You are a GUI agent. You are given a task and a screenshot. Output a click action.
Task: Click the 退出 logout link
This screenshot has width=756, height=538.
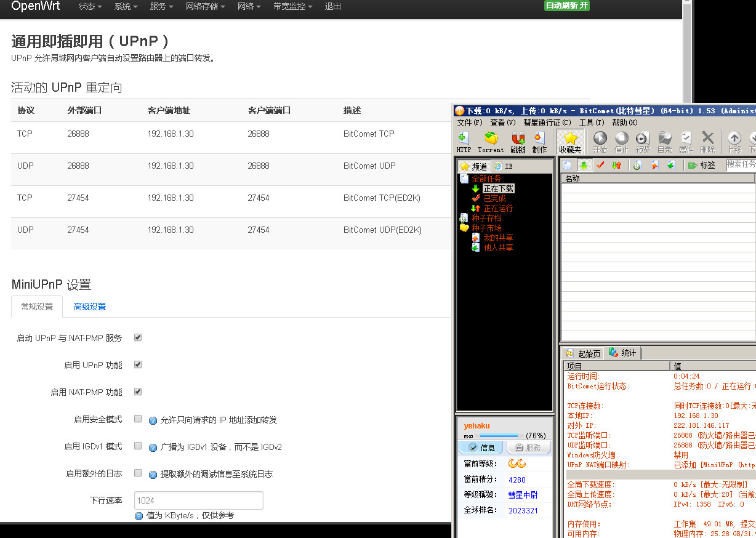[x=333, y=6]
